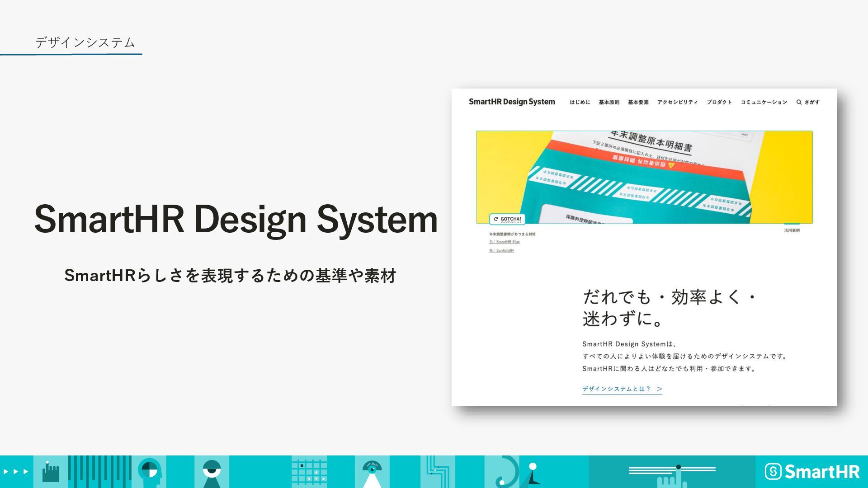
Task: Click the search magnifier icon in the site header
Action: (x=799, y=102)
